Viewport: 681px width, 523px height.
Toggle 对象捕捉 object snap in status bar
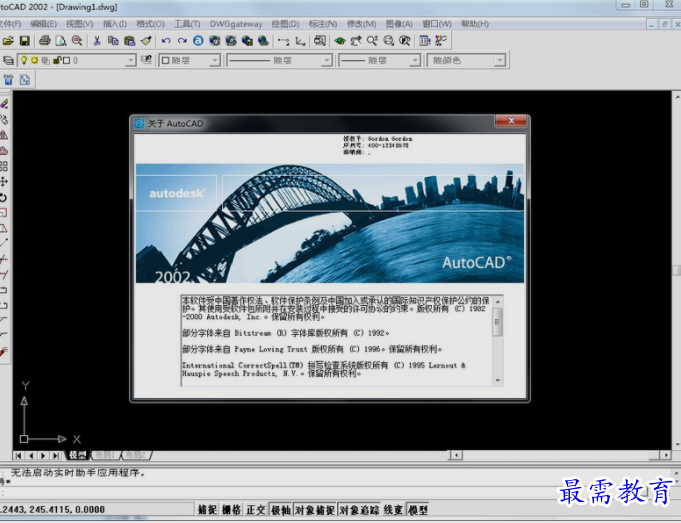point(315,510)
